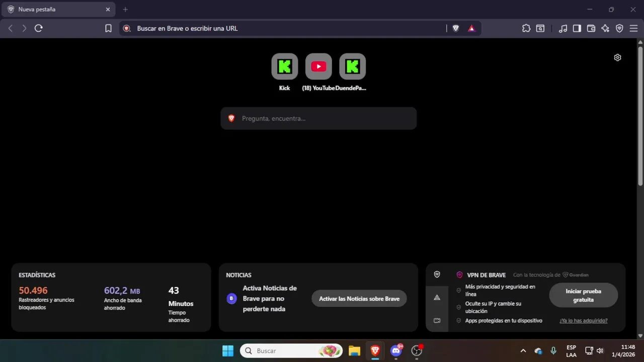This screenshot has width=644, height=362.
Task: Click Iniciar prueba gratuita button
Action: click(x=583, y=295)
